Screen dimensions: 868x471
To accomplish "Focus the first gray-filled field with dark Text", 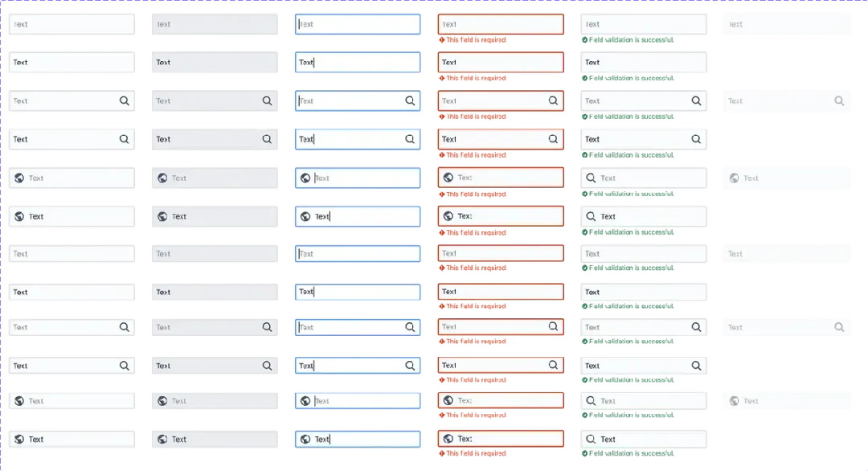I will coord(215,63).
